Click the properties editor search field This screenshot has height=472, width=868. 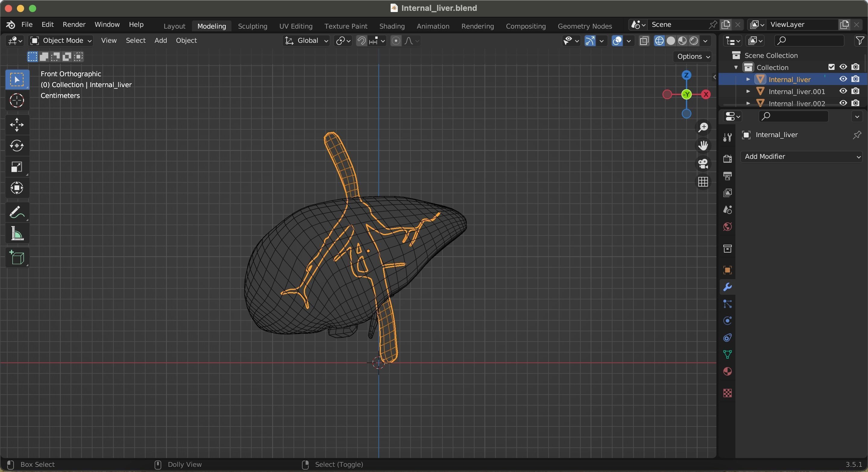794,116
